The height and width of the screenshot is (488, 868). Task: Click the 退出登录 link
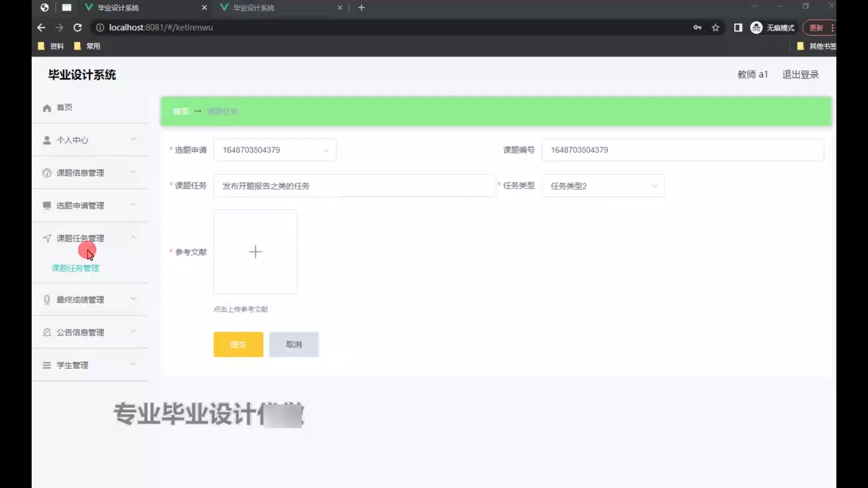pos(800,75)
